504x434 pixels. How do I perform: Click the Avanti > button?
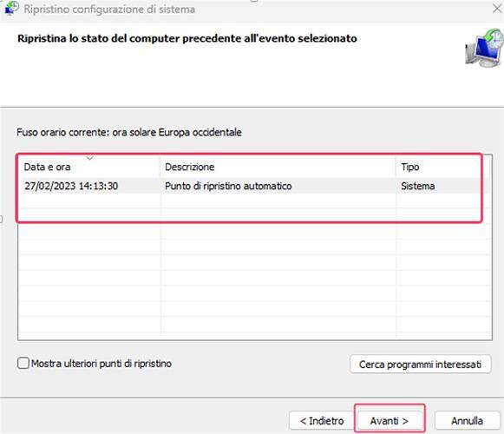click(389, 420)
